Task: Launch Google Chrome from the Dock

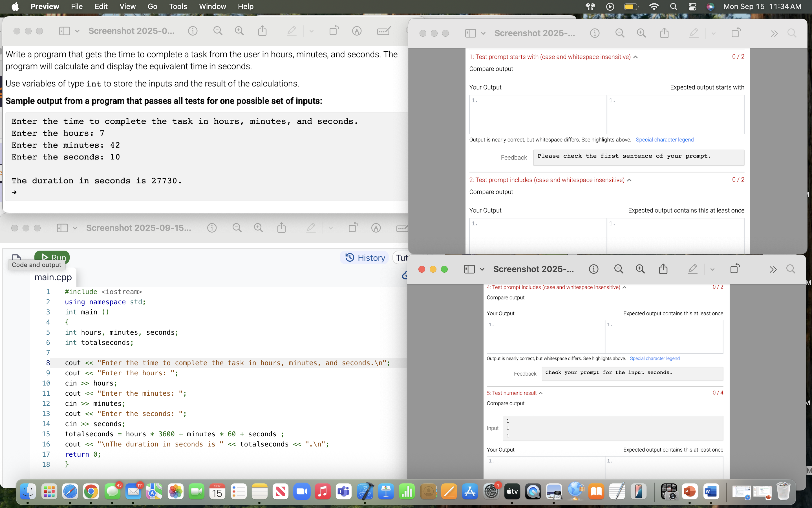Action: 91,492
